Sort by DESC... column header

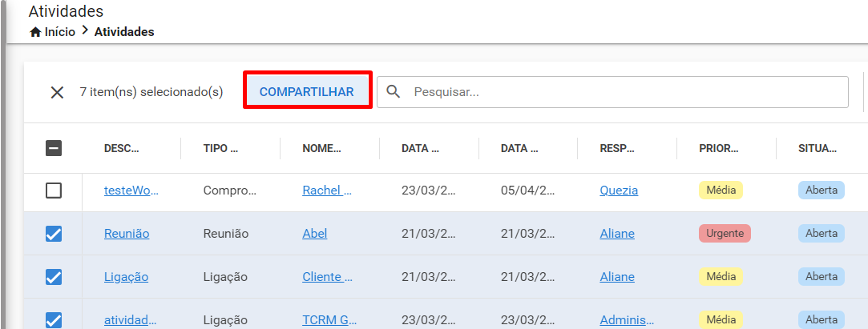122,148
